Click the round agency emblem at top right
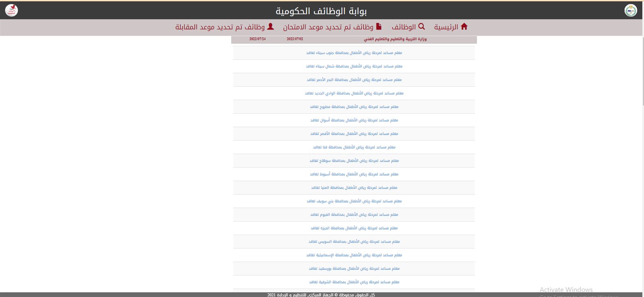Image resolution: width=644 pixels, height=297 pixels. pyautogui.click(x=630, y=10)
